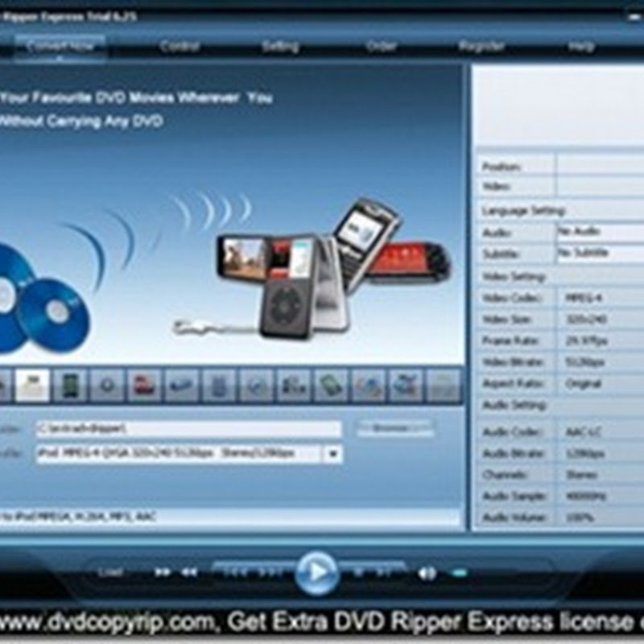Open the Audio language 'No Audio' dropdown
Screen dimensions: 644x644
(x=601, y=232)
